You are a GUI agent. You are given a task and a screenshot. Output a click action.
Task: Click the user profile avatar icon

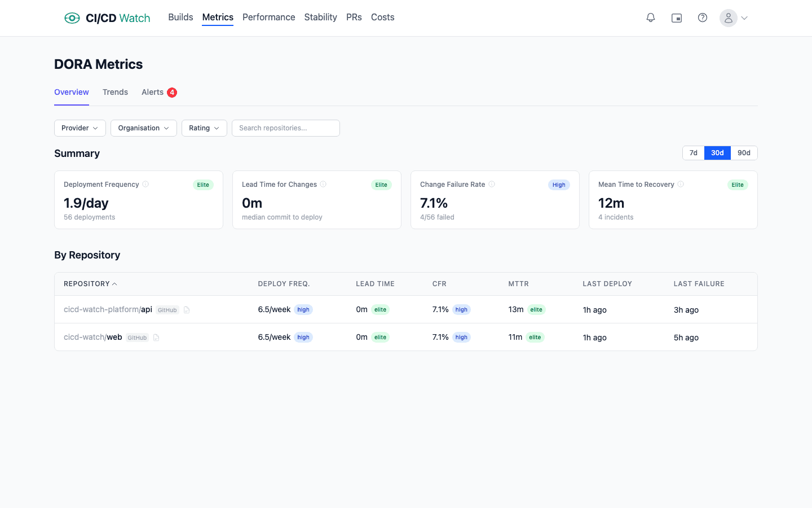click(x=728, y=17)
